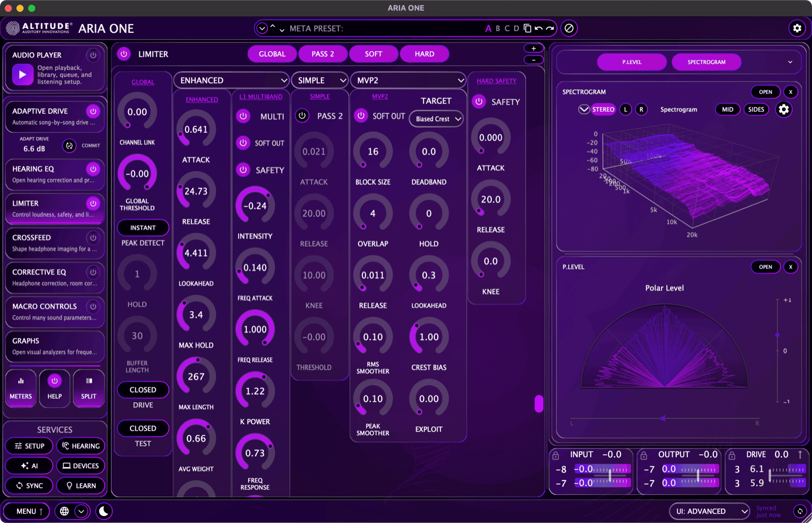Click the adapt drive refresh icon
The height and width of the screenshot is (523, 812).
[69, 146]
